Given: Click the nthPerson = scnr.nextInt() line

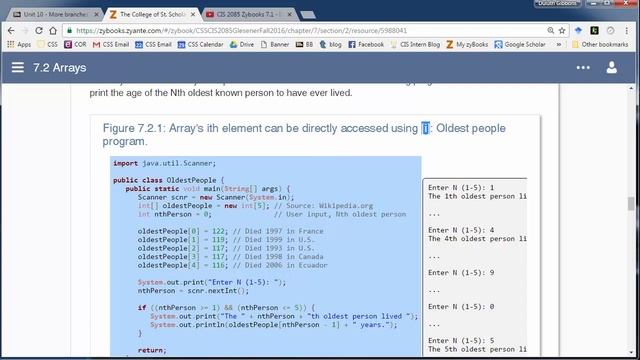Looking at the screenshot, I should point(193,291).
